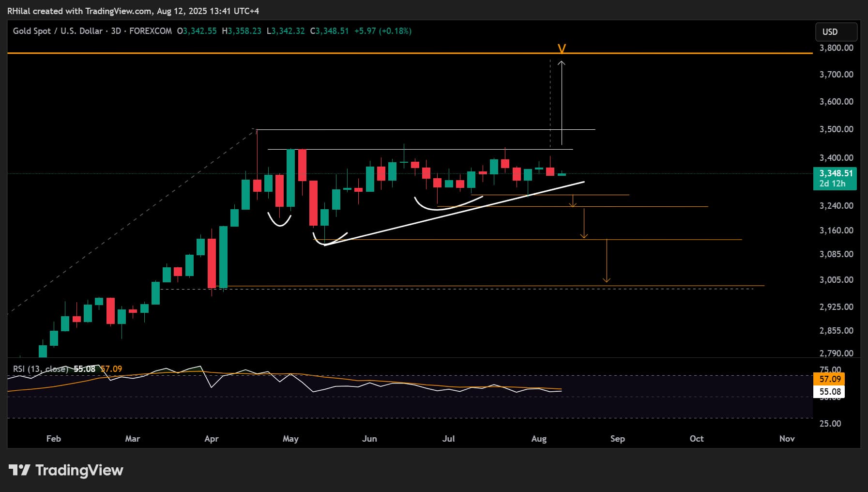Image resolution: width=868 pixels, height=492 pixels.
Task: Click the Gold Spot / U.S. Dollar symbol title
Action: click(58, 31)
